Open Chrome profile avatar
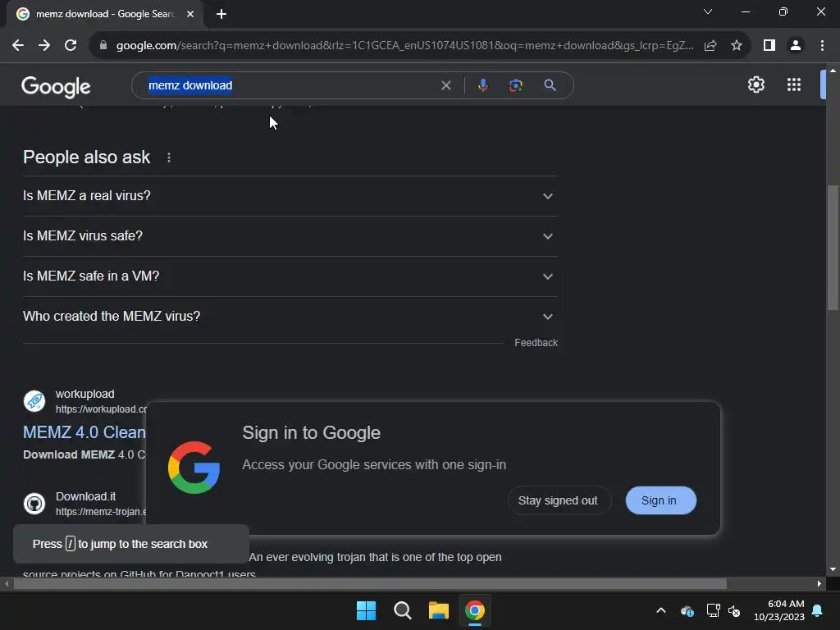Screen dimensions: 840x630 coord(796,46)
